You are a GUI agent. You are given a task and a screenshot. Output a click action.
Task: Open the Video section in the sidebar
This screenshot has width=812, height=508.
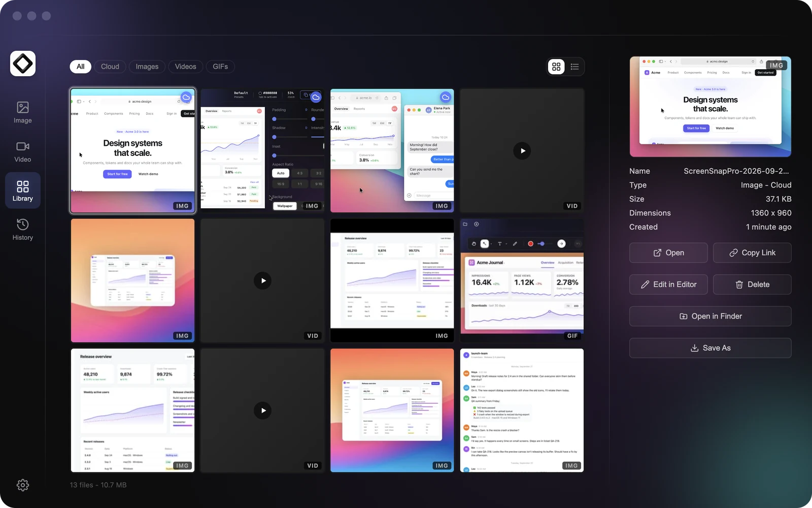click(22, 152)
